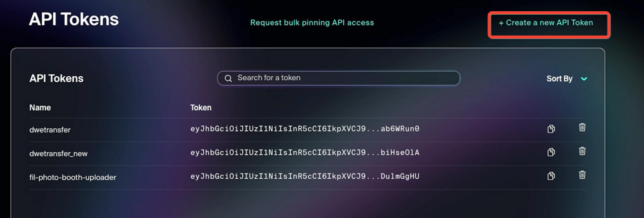Delete the dwetransfer_new token
644x218 pixels.
[582, 151]
